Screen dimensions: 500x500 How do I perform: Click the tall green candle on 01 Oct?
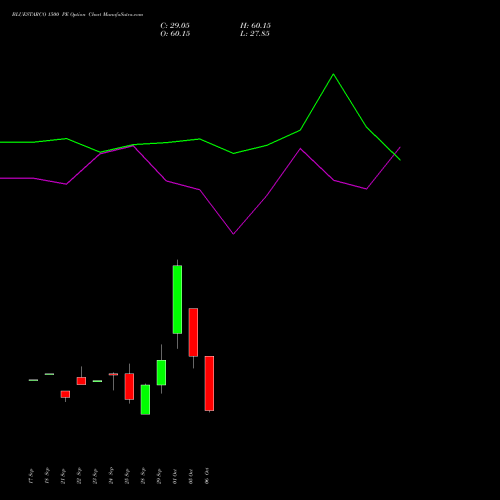(177, 299)
